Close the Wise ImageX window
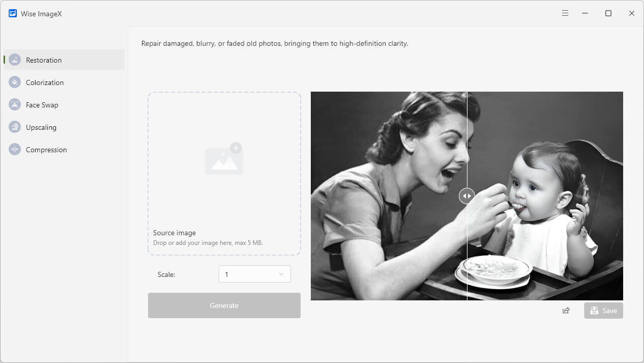This screenshot has height=363, width=644. click(x=632, y=13)
